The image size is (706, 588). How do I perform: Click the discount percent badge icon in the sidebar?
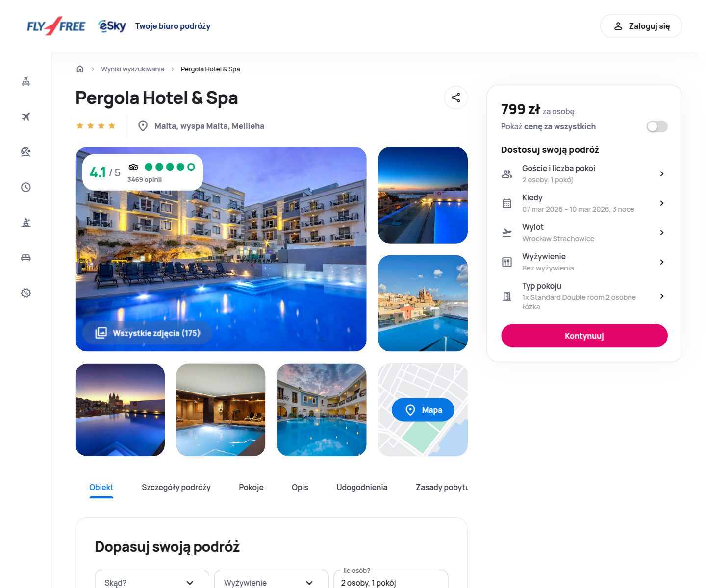26,293
